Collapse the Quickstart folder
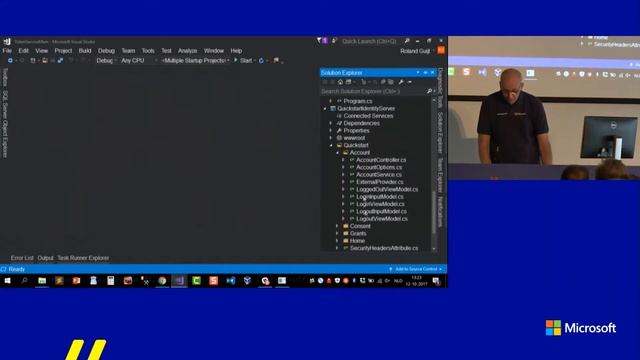Screen dimensions: 640x360 pos(331,145)
